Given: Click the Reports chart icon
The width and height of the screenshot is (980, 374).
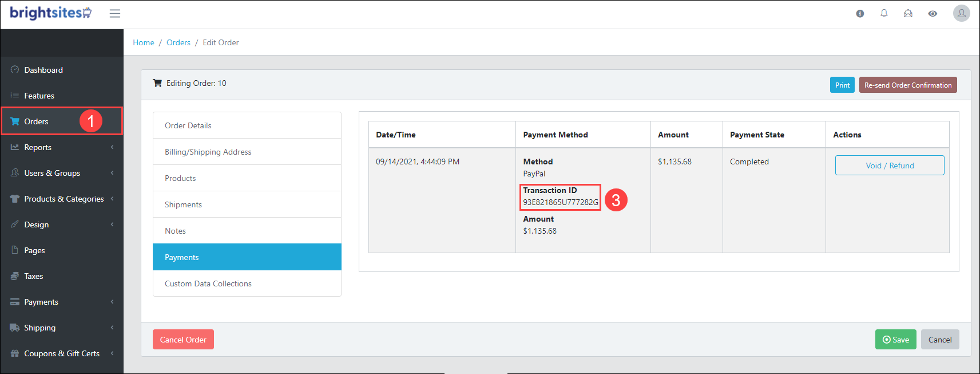Looking at the screenshot, I should coord(15,147).
